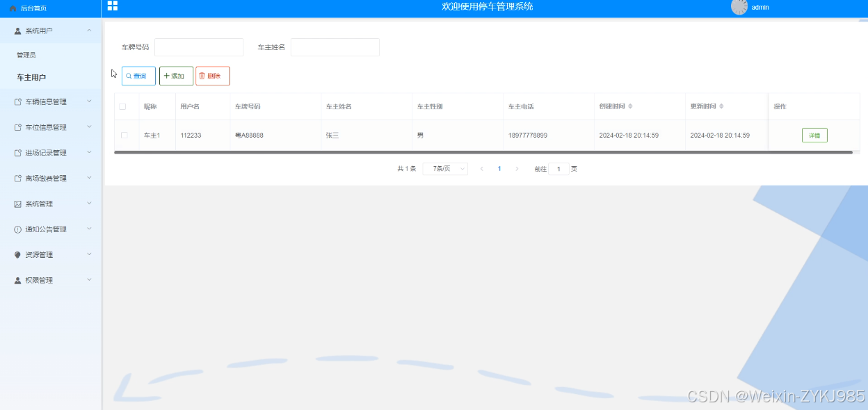Click the 车辆信息管理 menu icon
This screenshot has width=868, height=410.
coord(18,101)
